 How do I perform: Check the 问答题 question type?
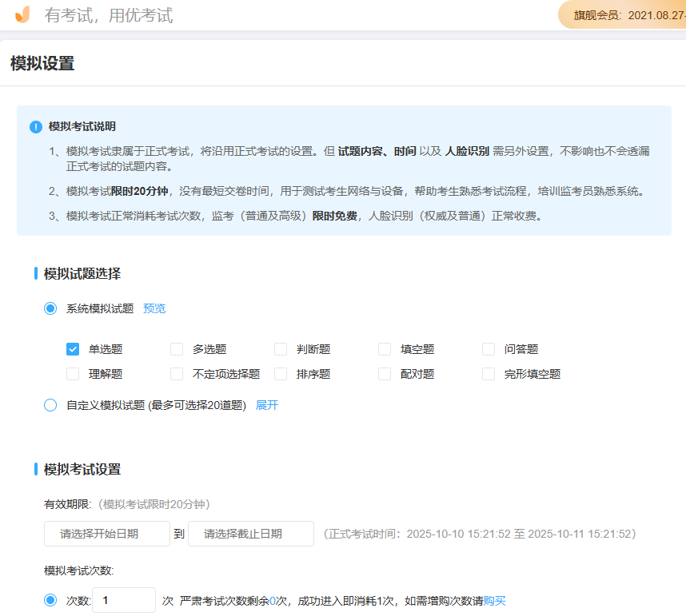click(x=489, y=348)
